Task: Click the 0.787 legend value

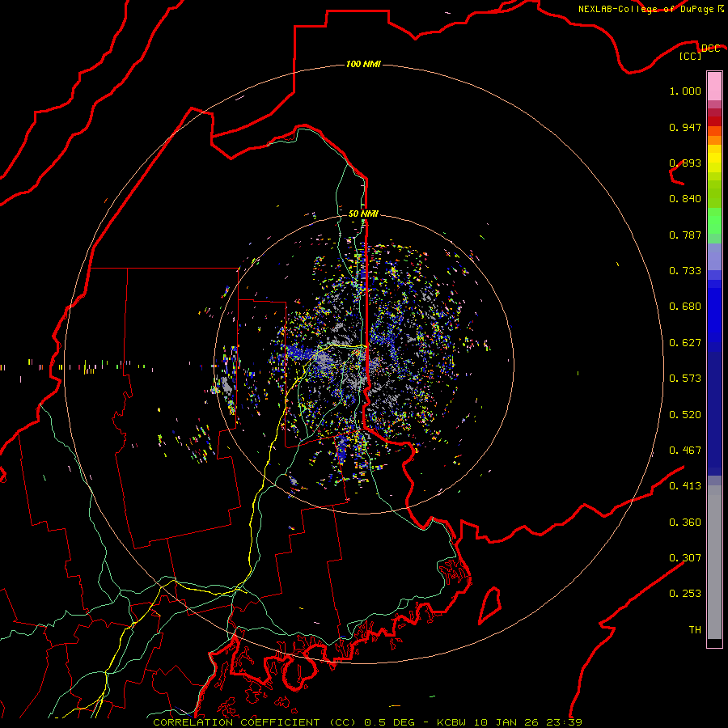Action: point(685,235)
